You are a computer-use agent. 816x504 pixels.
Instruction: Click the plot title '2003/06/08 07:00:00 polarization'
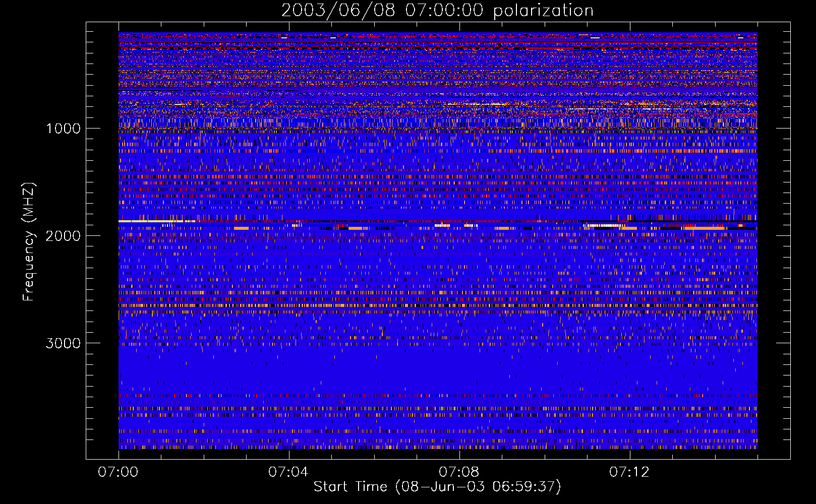(x=437, y=11)
